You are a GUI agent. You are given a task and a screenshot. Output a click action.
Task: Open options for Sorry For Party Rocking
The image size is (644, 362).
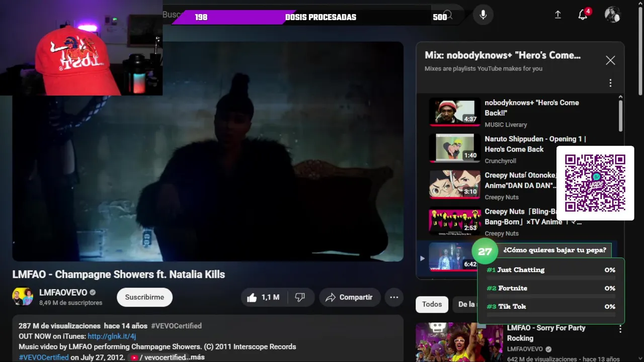tap(620, 329)
